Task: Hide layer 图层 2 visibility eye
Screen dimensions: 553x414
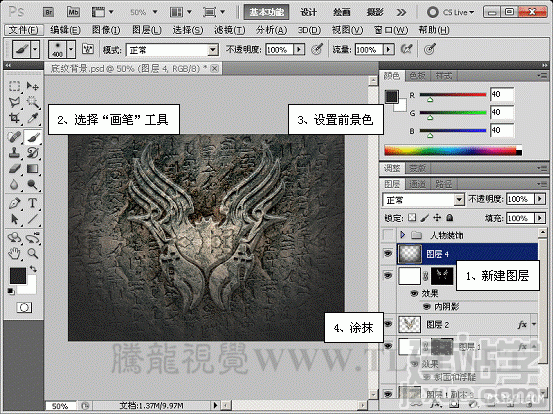Action: click(388, 324)
